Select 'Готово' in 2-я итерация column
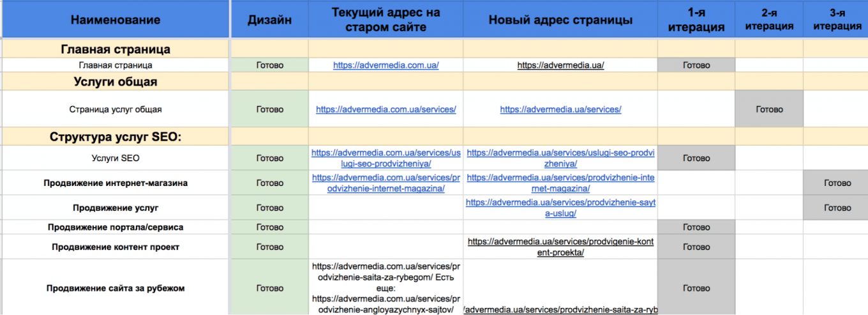 [x=769, y=109]
